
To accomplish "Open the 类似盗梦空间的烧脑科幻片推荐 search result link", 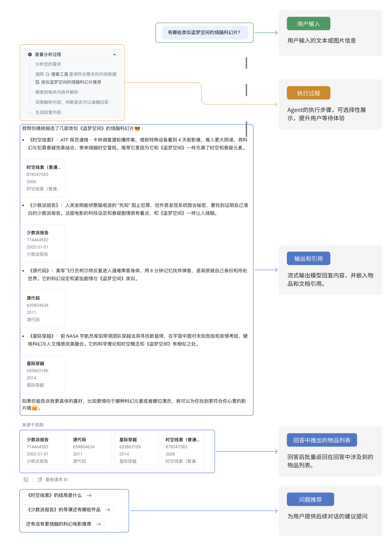I will point(69,82).
